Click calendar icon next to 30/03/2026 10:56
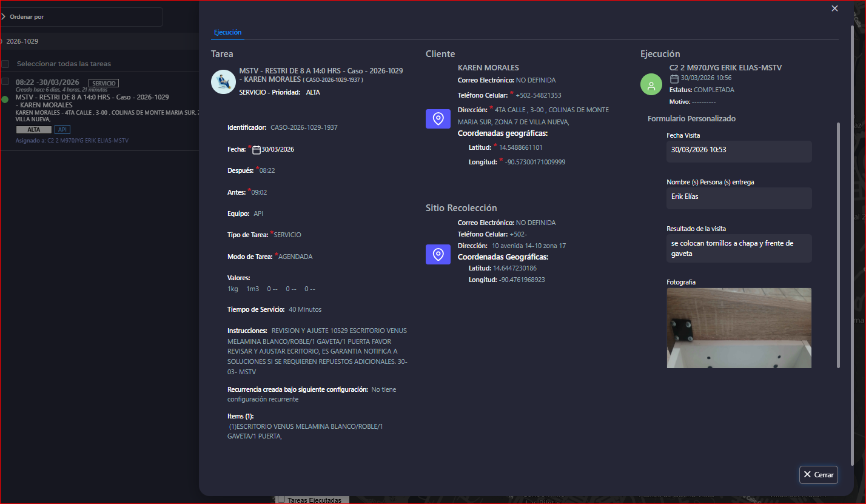 674,78
